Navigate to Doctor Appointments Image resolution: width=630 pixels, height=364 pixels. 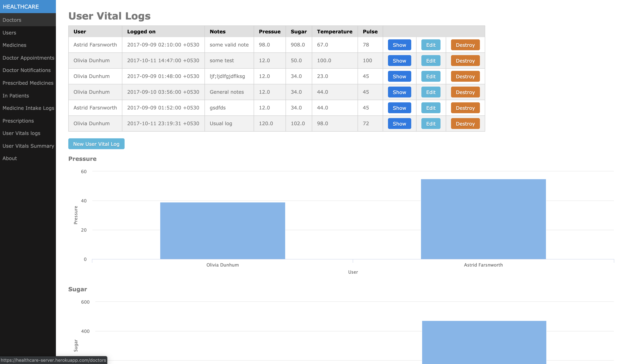(x=28, y=58)
